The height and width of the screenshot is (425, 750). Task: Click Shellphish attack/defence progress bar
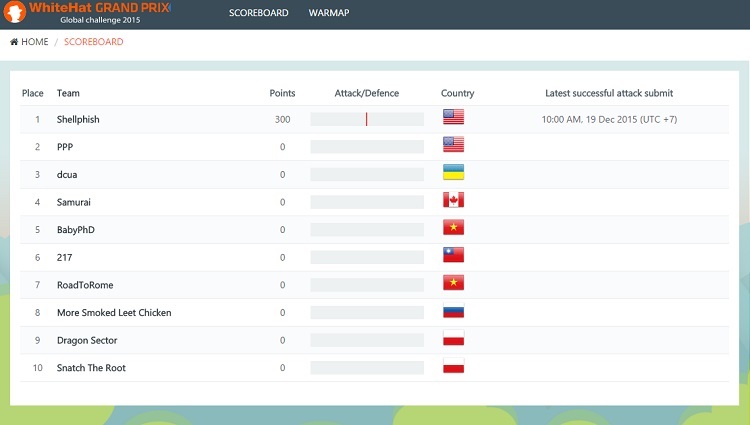pyautogui.click(x=367, y=120)
